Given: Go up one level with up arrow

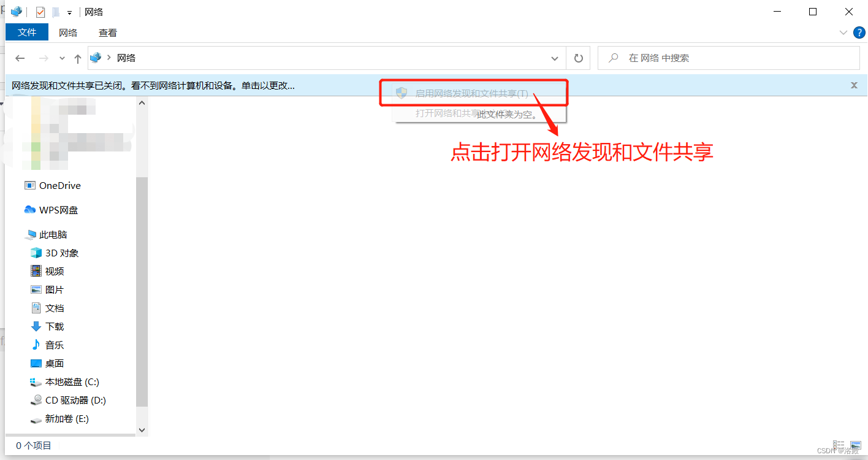Looking at the screenshot, I should [x=77, y=58].
